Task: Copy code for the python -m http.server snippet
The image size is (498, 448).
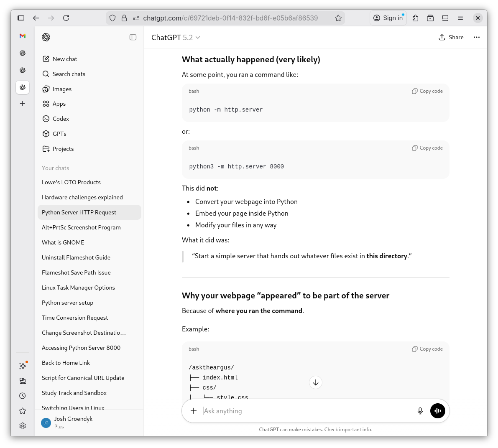Action: point(427,91)
